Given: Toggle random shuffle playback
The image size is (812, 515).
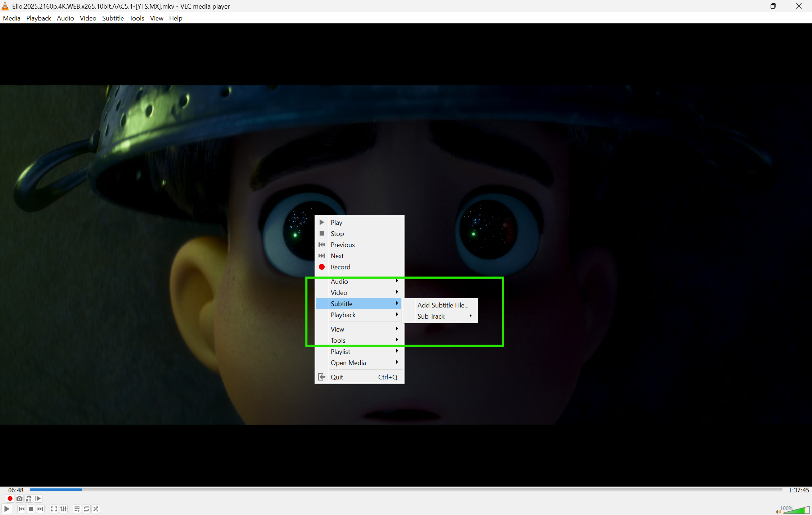Looking at the screenshot, I should 96,509.
